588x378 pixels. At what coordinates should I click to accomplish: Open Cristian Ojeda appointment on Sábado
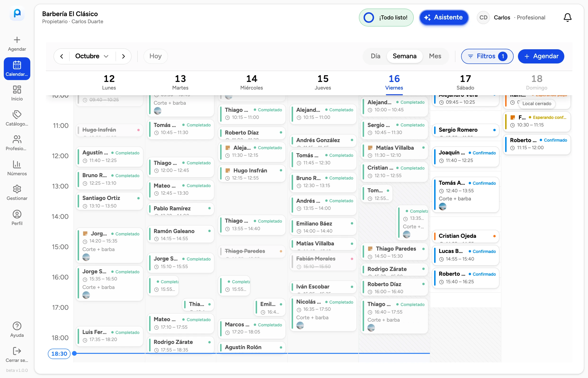tap(466, 236)
